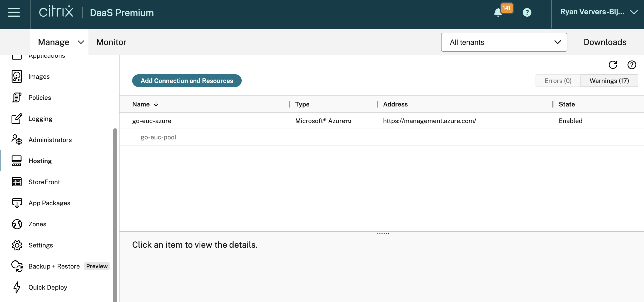Open App Packages in the sidebar
This screenshot has width=644, height=302.
coord(49,203)
